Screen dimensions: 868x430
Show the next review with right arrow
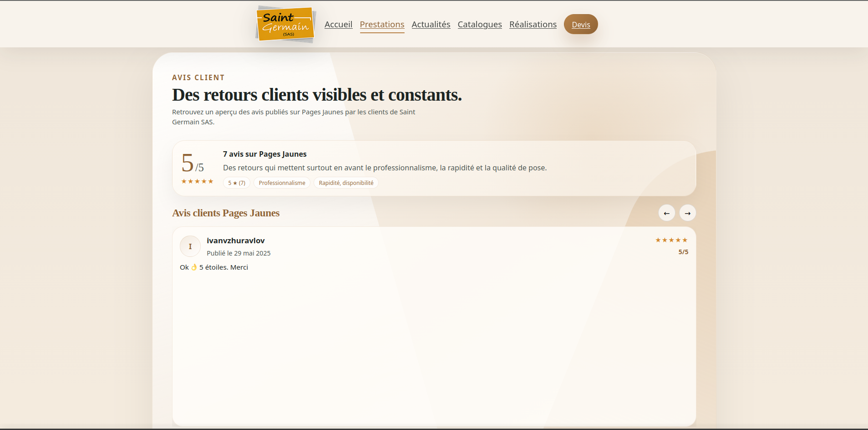688,213
